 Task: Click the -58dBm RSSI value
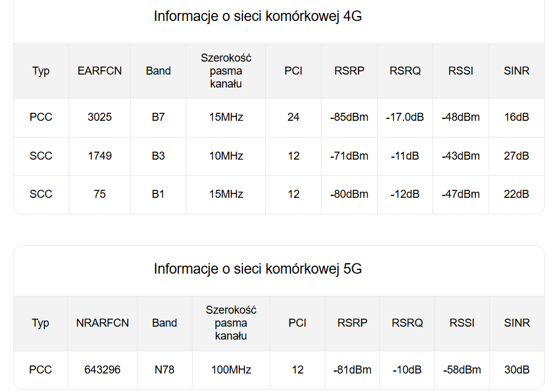pyautogui.click(x=462, y=370)
